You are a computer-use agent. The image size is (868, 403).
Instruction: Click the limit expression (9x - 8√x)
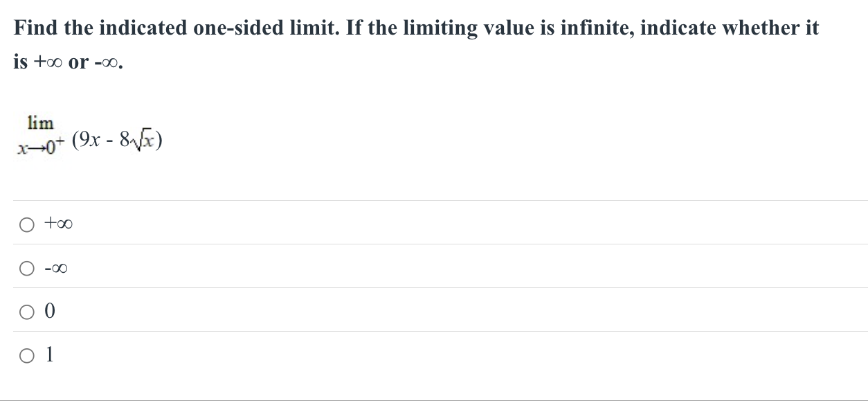coord(116,138)
